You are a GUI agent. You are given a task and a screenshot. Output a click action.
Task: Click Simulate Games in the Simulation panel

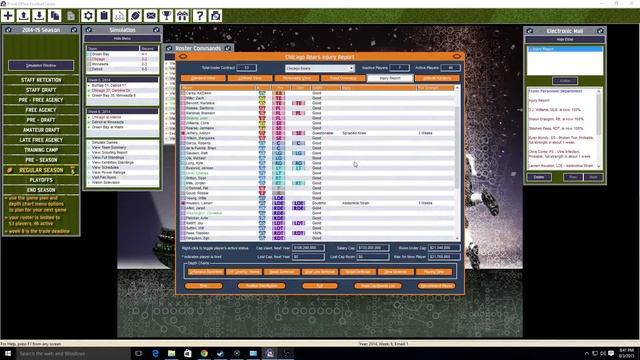105,142
